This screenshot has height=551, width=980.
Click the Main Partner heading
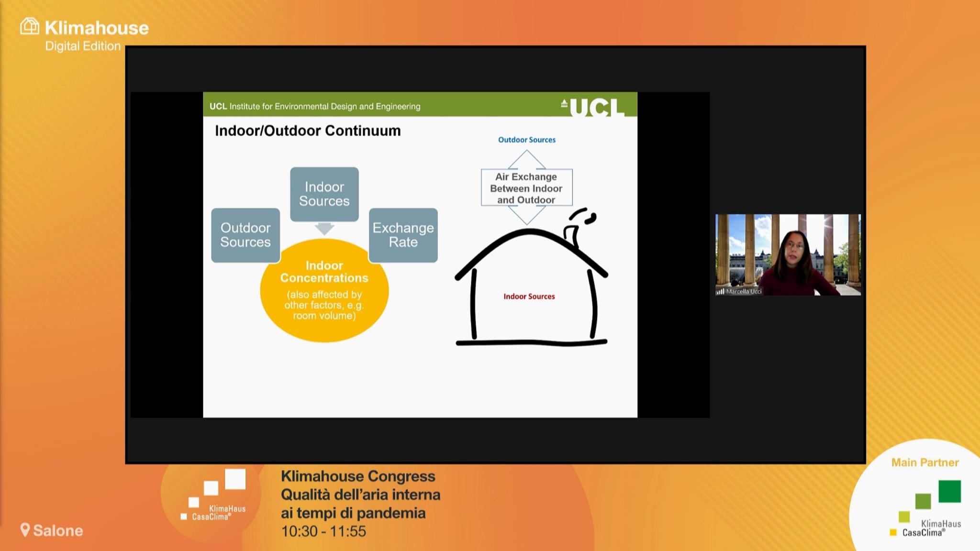pos(925,463)
